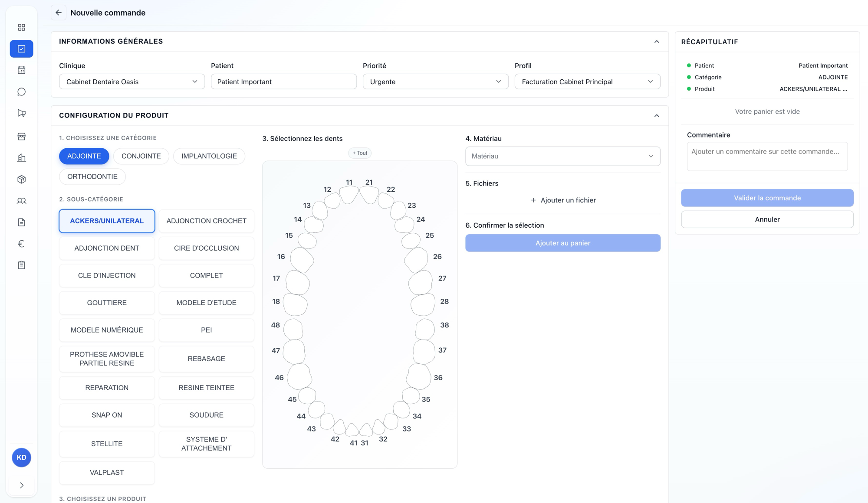Screen dimensions: 868x503
Task: Click the KD user avatar
Action: tap(21, 457)
